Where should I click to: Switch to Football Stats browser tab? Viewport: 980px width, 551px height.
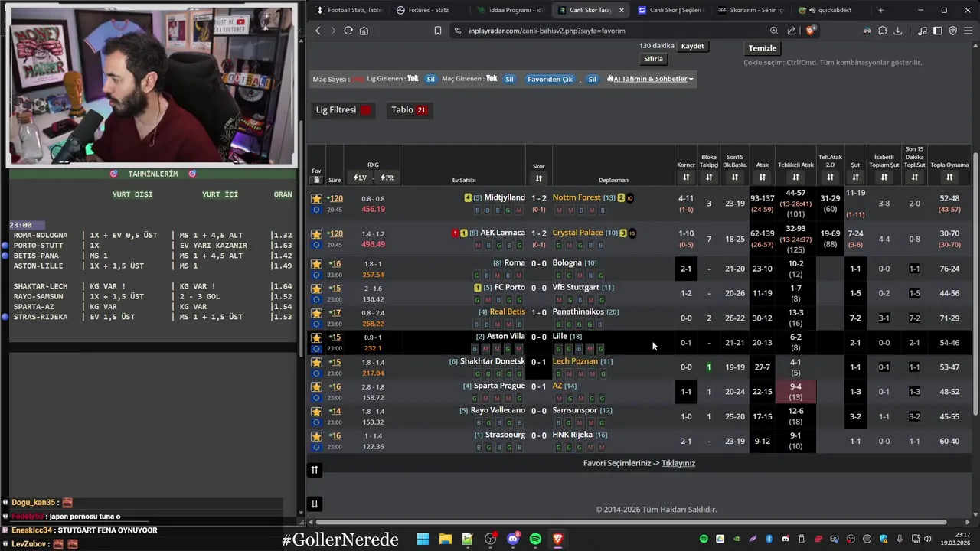pos(349,10)
